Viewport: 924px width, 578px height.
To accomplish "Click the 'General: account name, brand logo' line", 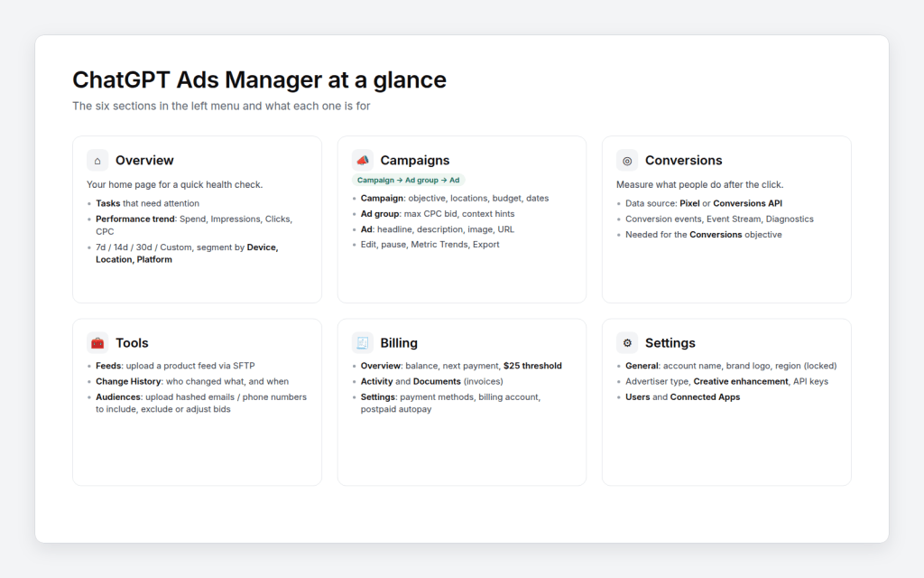I will click(731, 366).
